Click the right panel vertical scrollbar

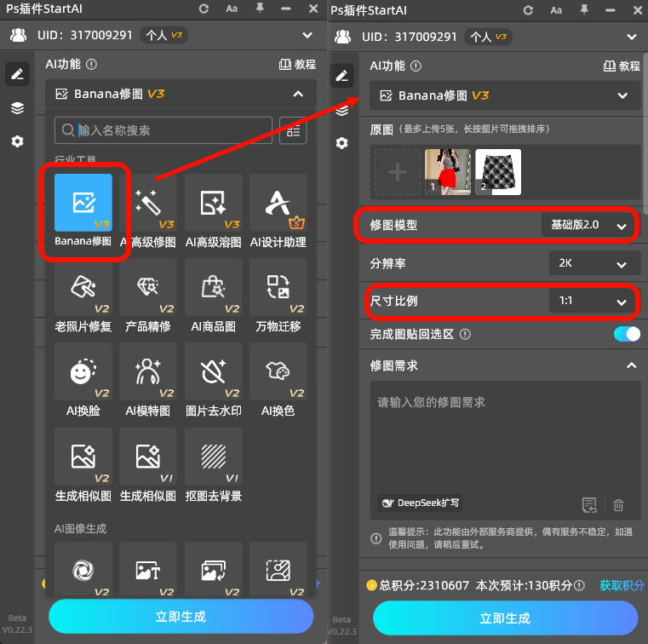coord(645,132)
